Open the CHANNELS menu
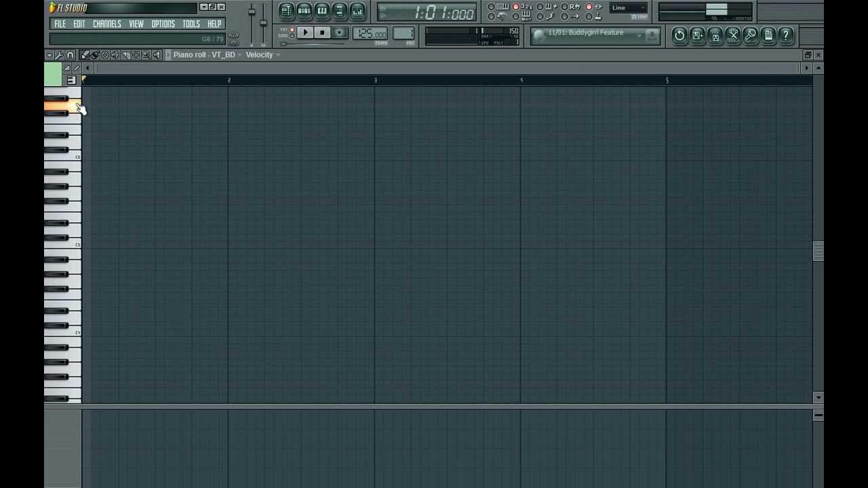868x488 pixels. pos(107,24)
